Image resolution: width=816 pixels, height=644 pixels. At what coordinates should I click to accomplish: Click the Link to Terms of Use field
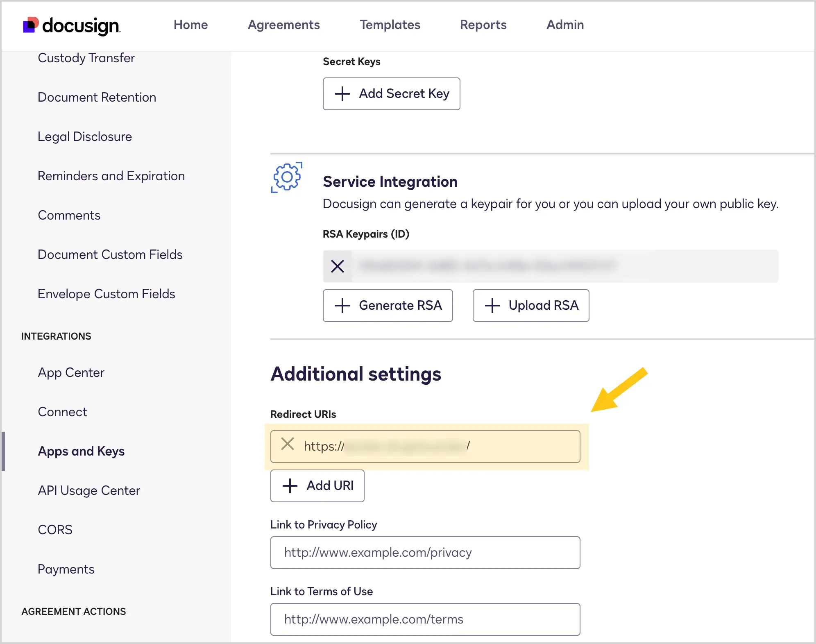pos(425,619)
